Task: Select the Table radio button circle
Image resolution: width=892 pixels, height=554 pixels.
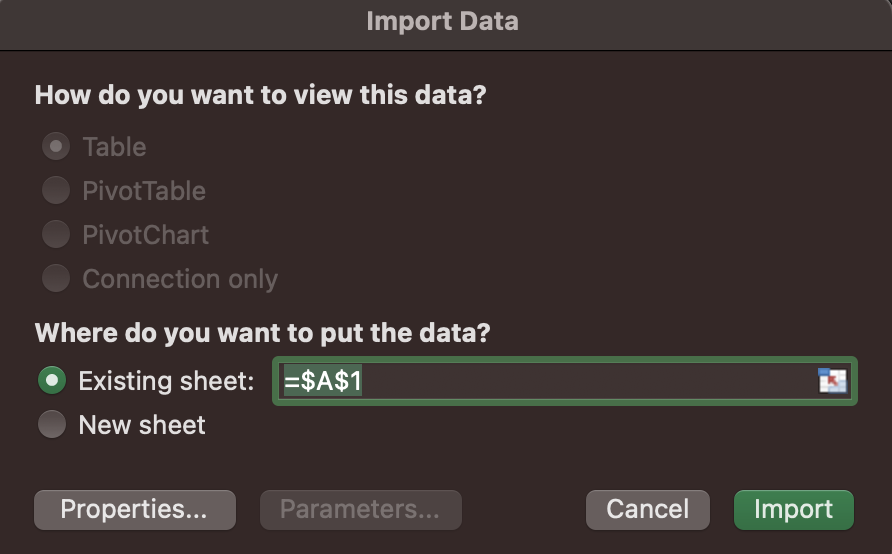Action: [55, 147]
